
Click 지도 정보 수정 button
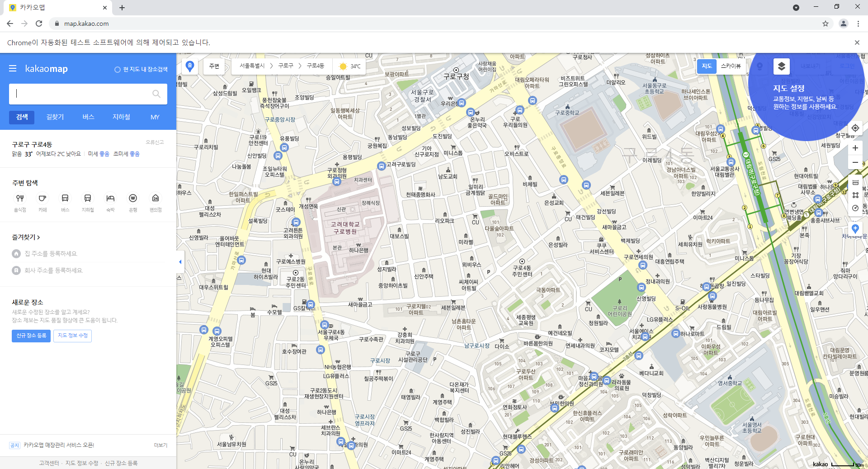[73, 336]
